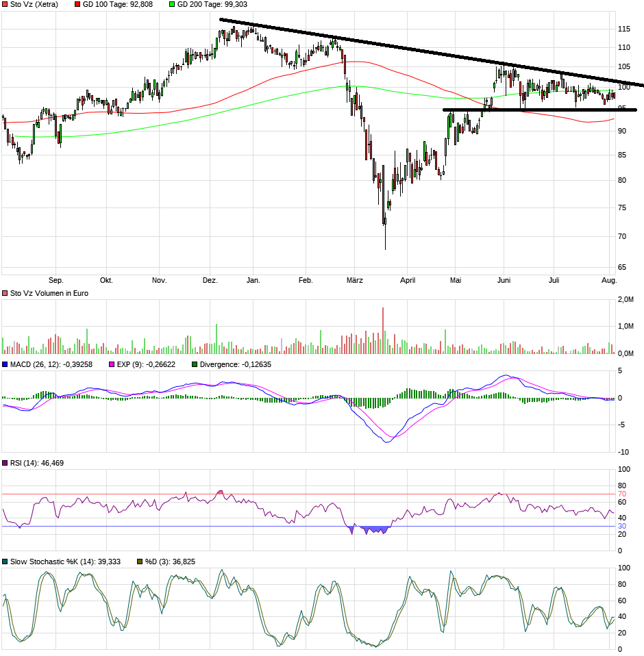
Task: Click the green Divergence legend square
Action: 195,364
